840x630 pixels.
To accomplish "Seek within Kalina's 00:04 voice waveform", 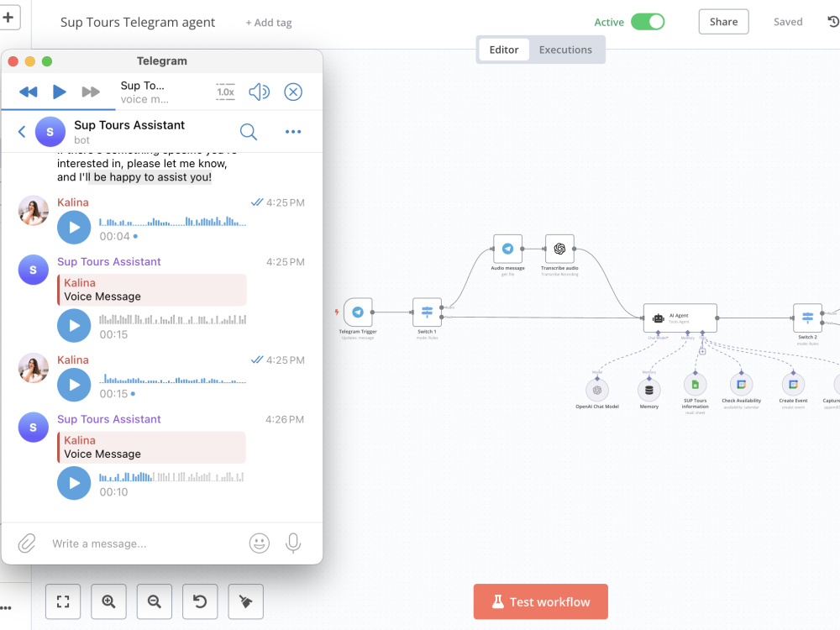I will (x=172, y=221).
